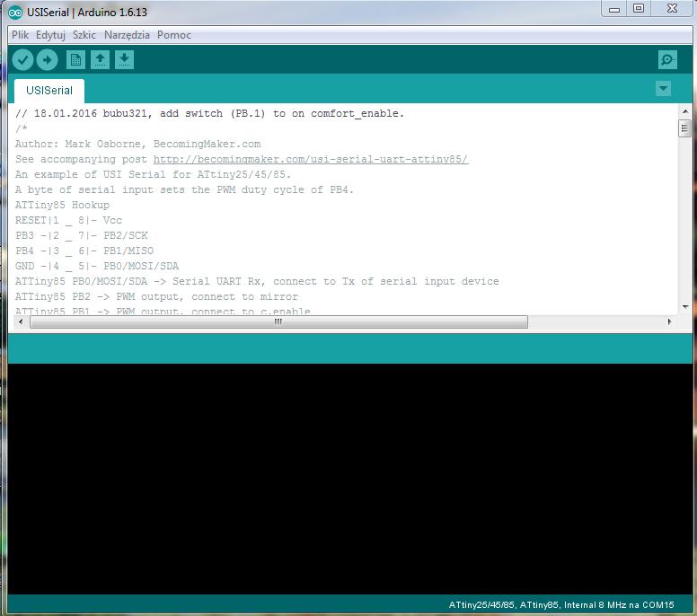The width and height of the screenshot is (697, 616).
Task: Click the vertical scrollbar down arrow
Action: pos(685,306)
